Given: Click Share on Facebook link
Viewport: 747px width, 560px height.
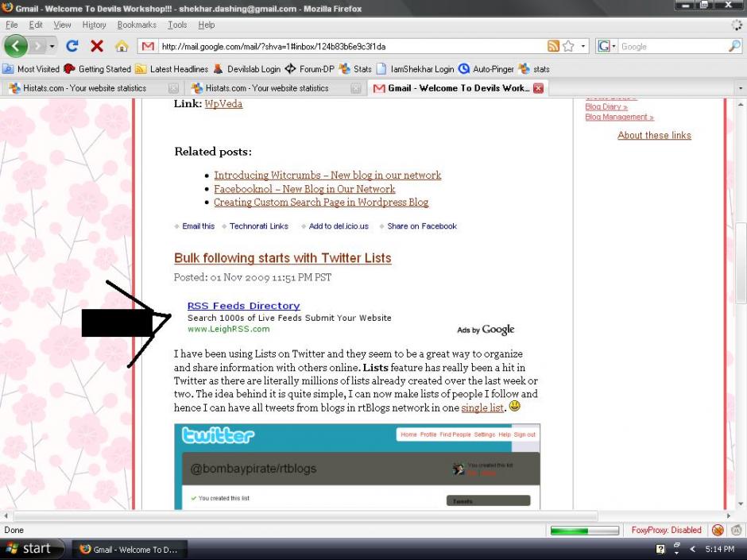Looking at the screenshot, I should point(422,226).
